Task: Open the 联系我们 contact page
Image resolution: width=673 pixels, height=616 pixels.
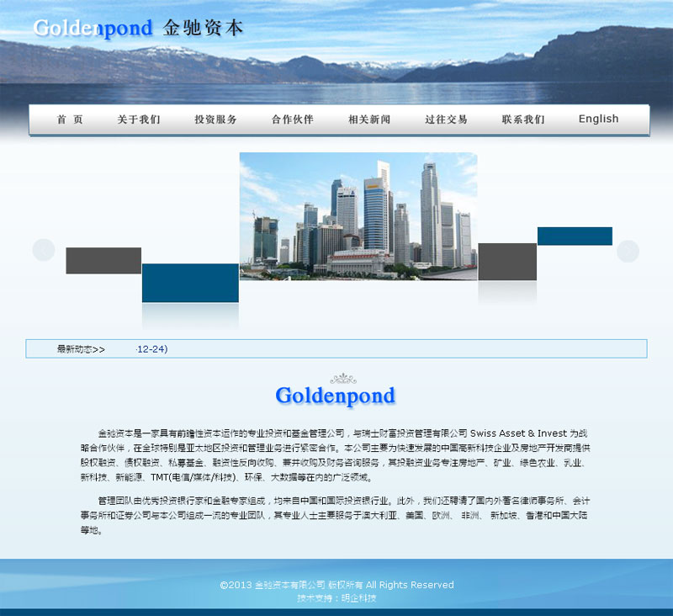Action: 523,119
